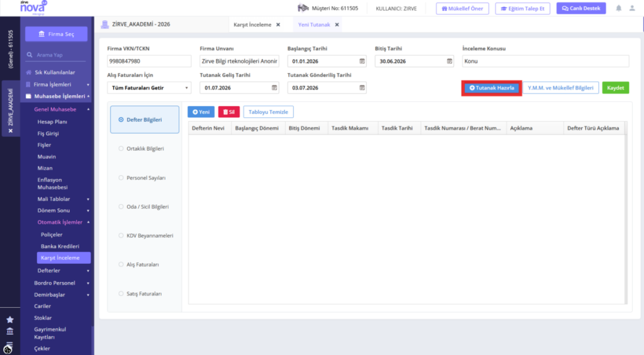Select Personel Sayıları radio option

(x=121, y=178)
